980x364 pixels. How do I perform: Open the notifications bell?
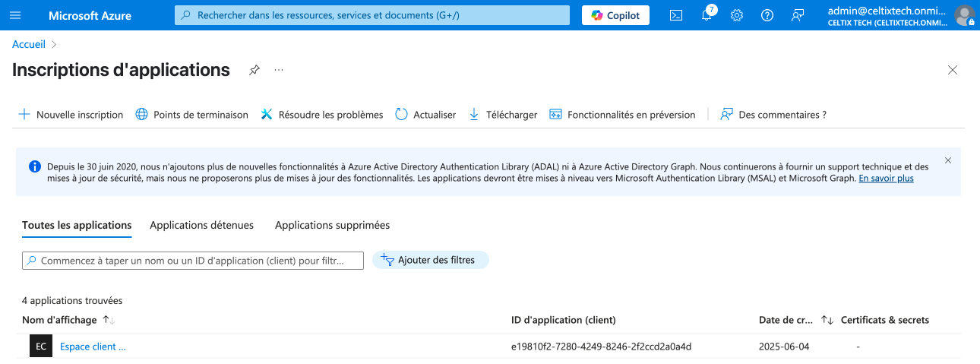[707, 15]
